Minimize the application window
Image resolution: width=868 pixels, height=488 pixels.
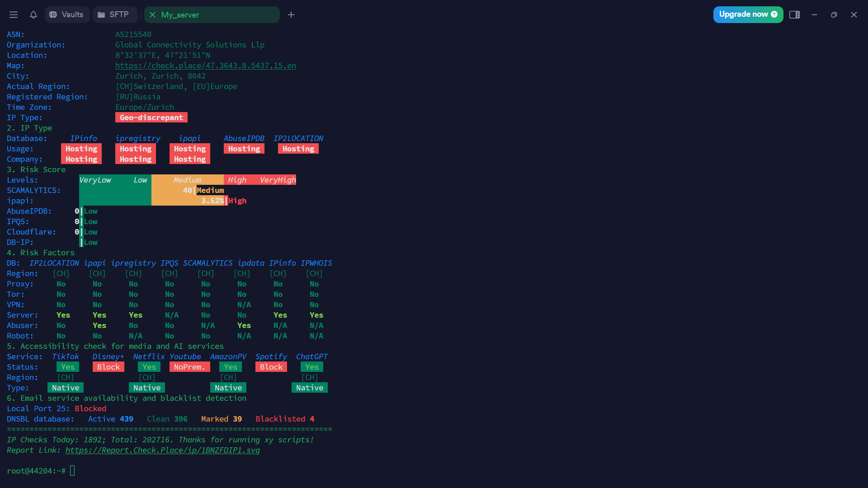pos(814,15)
